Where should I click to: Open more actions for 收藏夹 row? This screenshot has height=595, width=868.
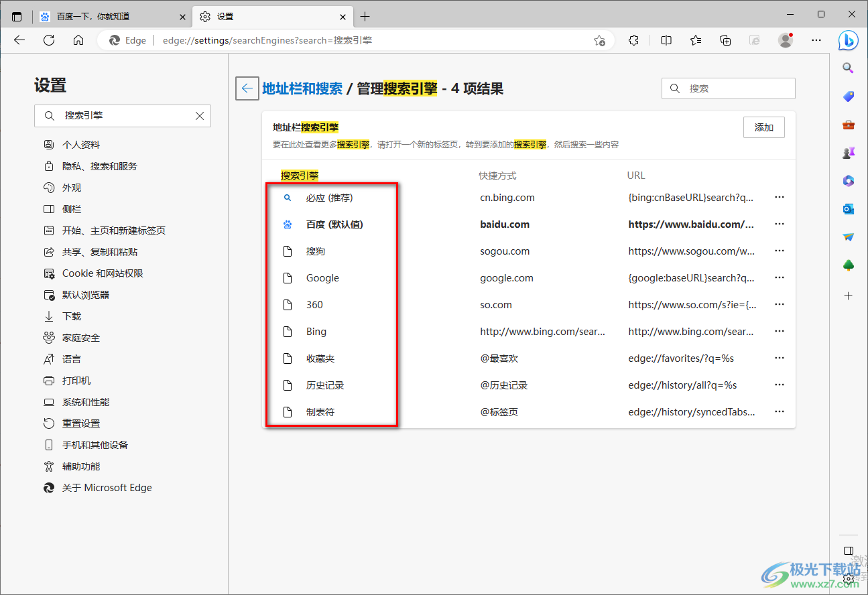click(x=779, y=358)
